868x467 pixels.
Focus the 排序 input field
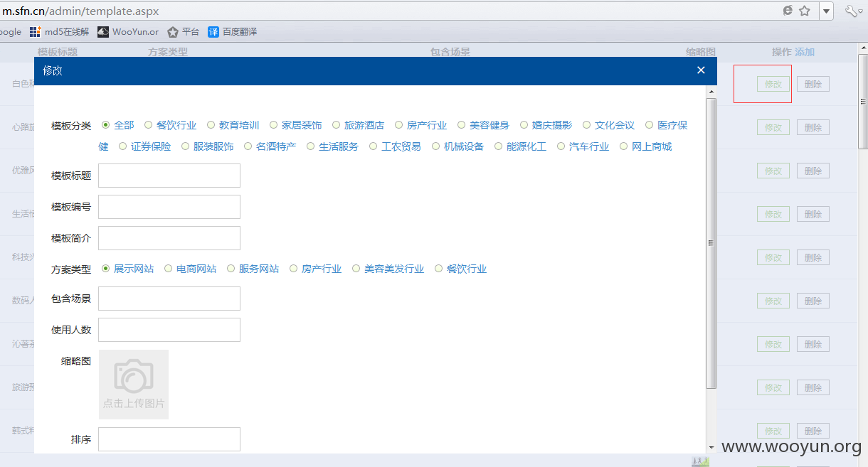click(x=169, y=439)
